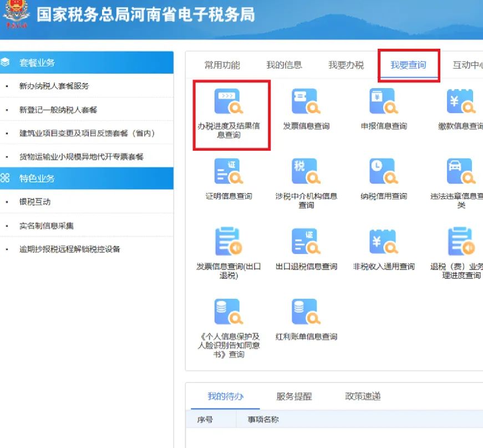Open 纳税信用查询 clock icon
483x448 pixels.
(384, 171)
